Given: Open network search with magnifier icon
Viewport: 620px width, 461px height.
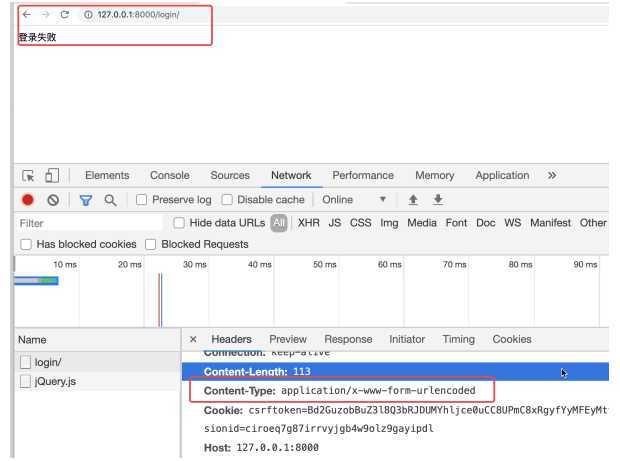Looking at the screenshot, I should pyautogui.click(x=110, y=200).
